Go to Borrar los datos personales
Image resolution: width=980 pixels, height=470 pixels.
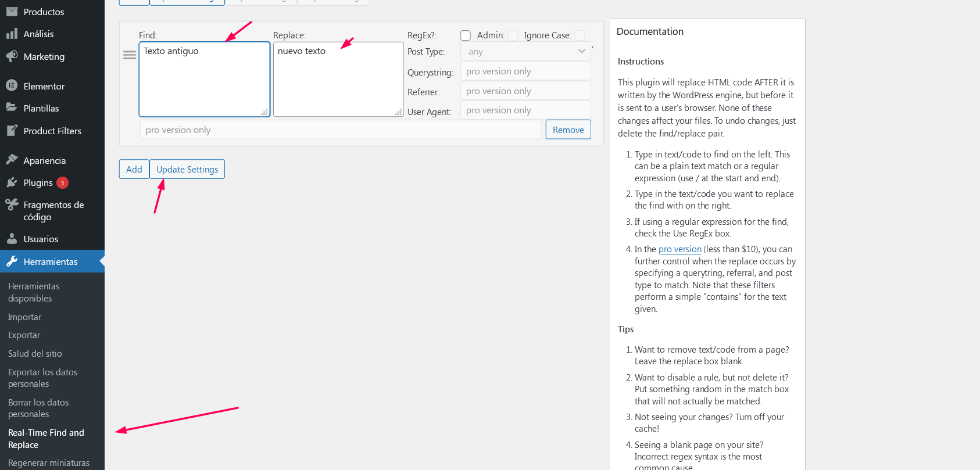tap(38, 408)
